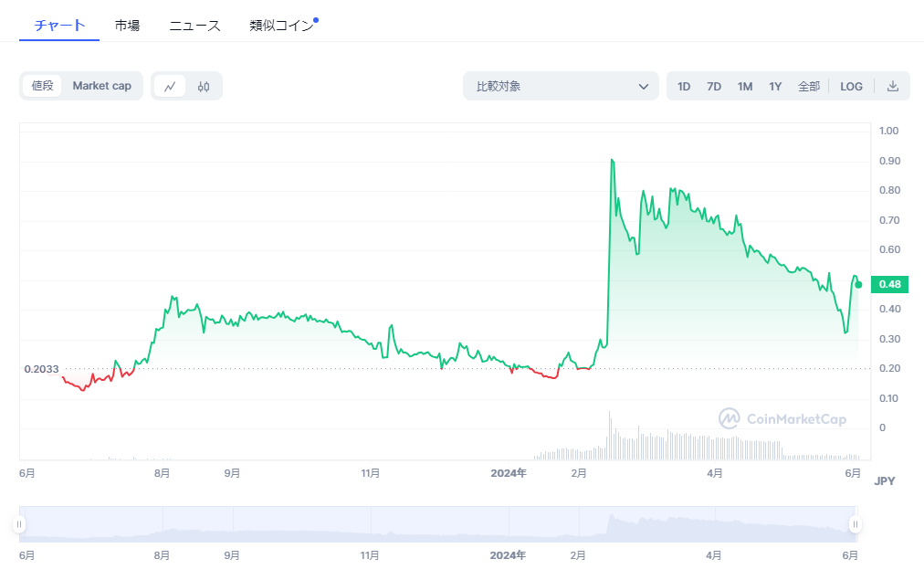Switch to line chart view icon

pos(170,86)
